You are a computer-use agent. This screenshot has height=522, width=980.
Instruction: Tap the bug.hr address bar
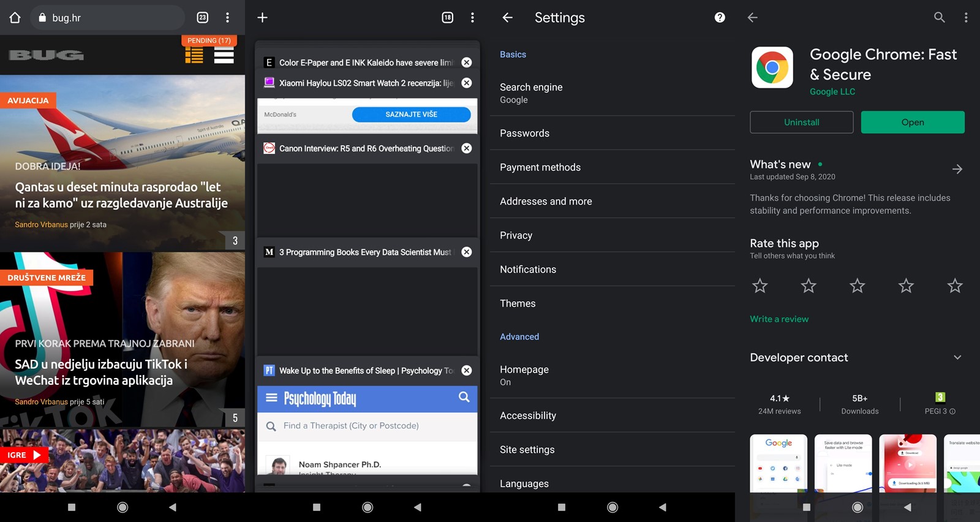pyautogui.click(x=108, y=18)
